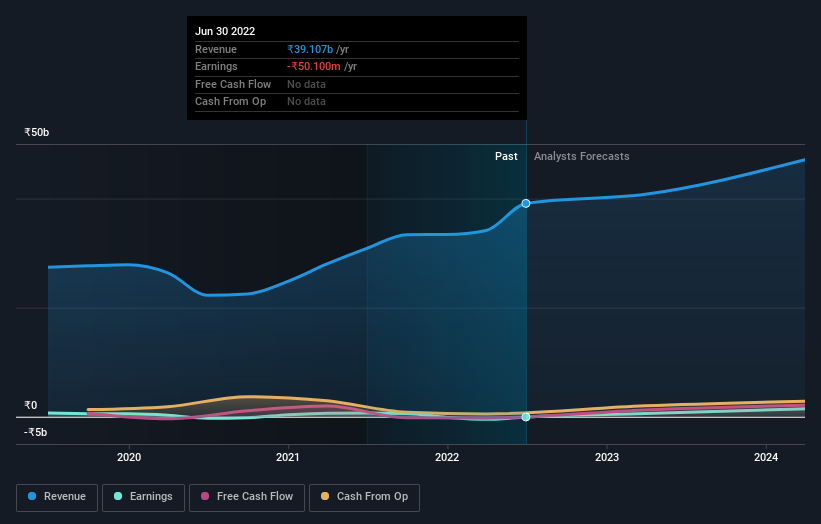Viewport: 821px width, 524px height.
Task: Click the ₹0 y-axis label
Action: point(31,405)
